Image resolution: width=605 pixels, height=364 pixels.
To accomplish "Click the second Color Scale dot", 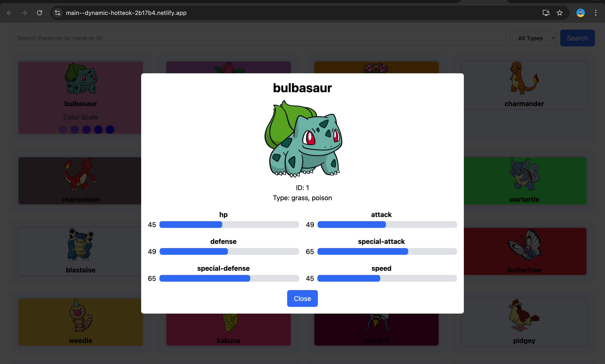I will click(75, 130).
